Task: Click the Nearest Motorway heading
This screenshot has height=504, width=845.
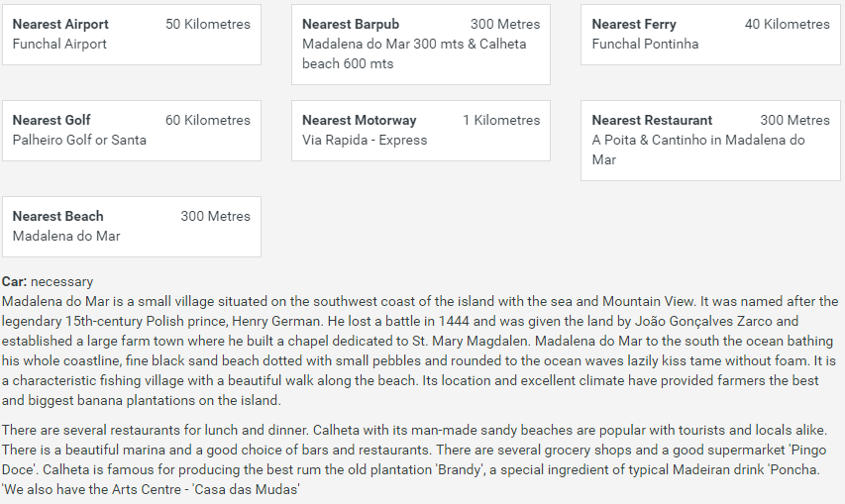Action: point(359,120)
